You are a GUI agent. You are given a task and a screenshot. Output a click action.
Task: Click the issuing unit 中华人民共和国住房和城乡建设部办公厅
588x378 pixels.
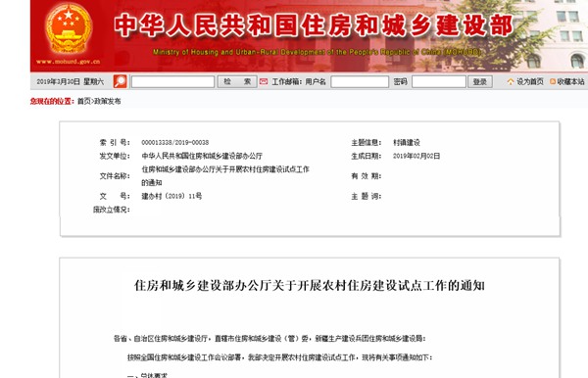202,156
